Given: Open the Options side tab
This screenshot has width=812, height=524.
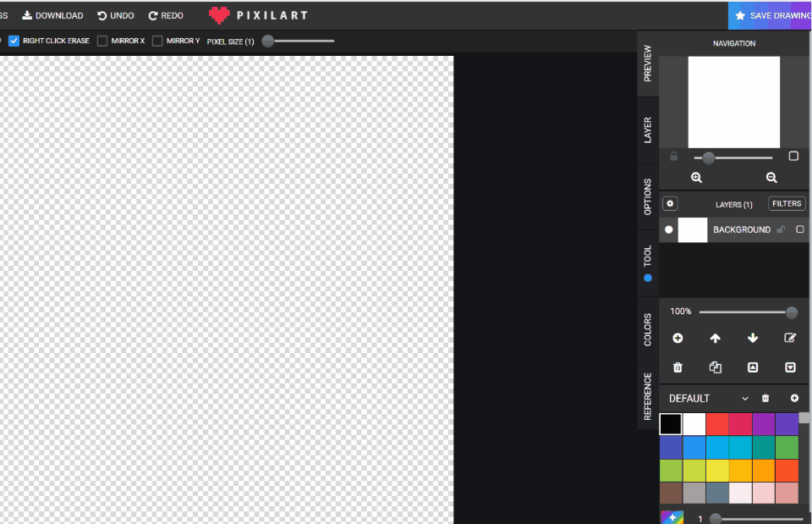Looking at the screenshot, I should click(647, 196).
